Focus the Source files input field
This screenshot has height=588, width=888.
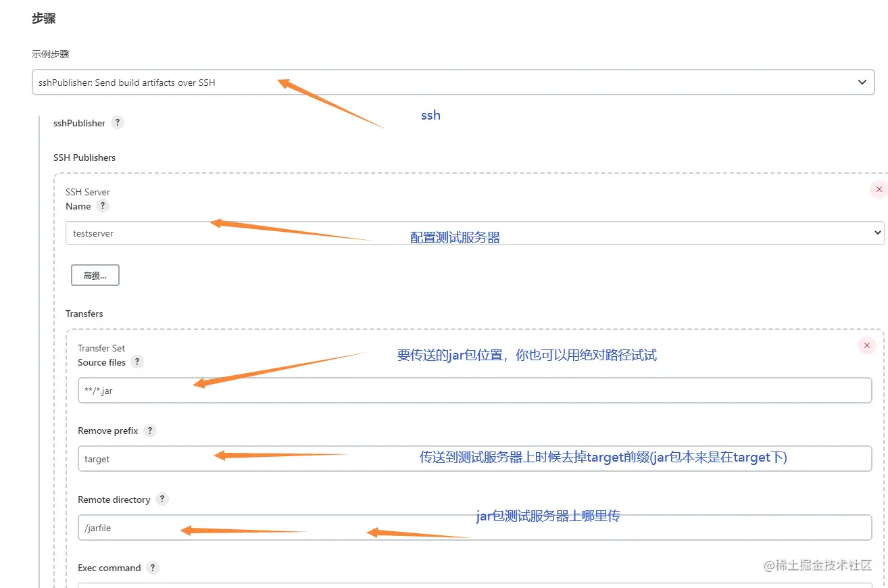point(474,390)
